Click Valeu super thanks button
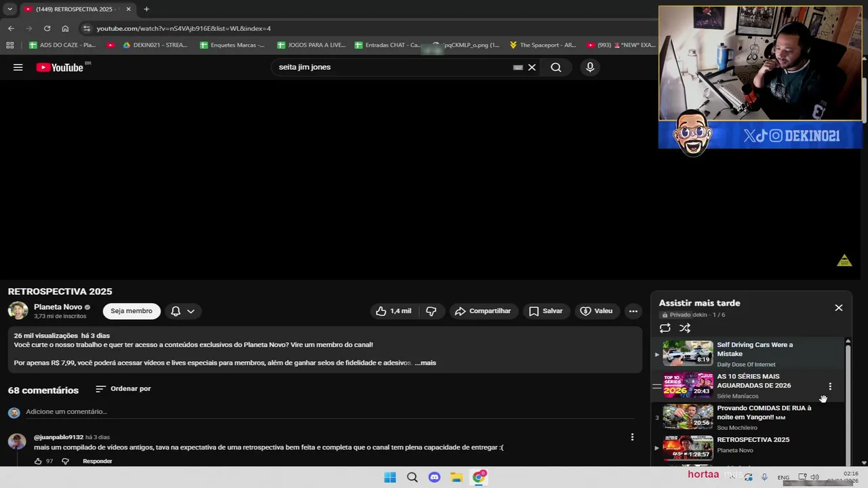Screen dimensions: 868x488 [x=597, y=311]
